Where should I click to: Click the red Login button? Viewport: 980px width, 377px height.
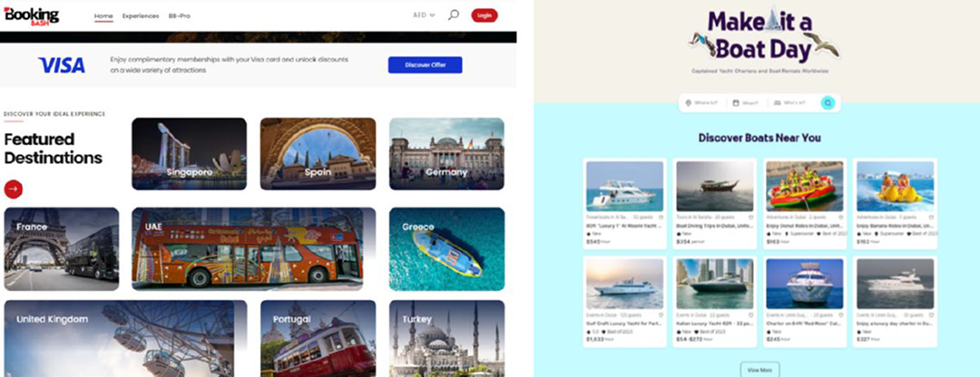click(x=484, y=15)
